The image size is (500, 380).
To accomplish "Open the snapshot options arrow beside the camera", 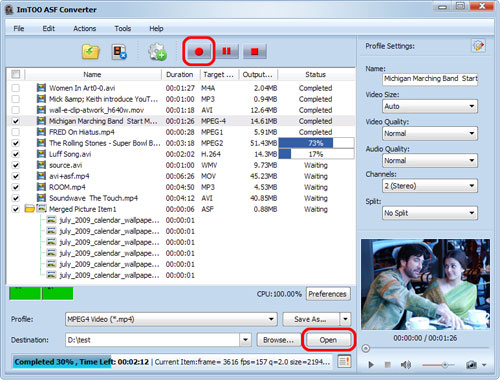I will tap(484, 365).
